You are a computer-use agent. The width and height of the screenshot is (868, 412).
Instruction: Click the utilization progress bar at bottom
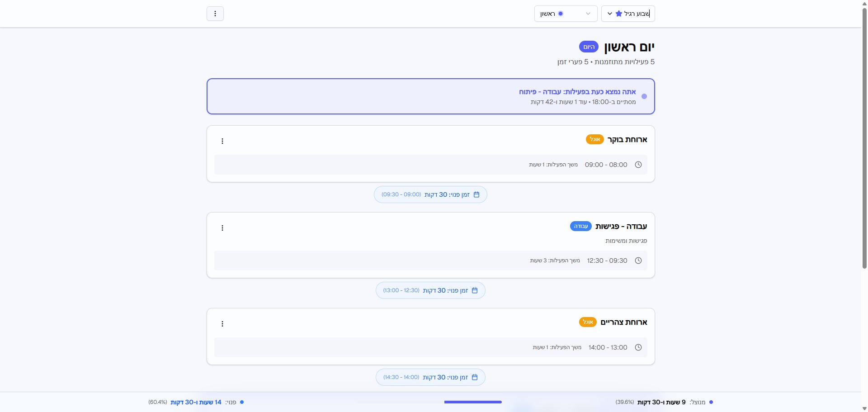pyautogui.click(x=429, y=402)
